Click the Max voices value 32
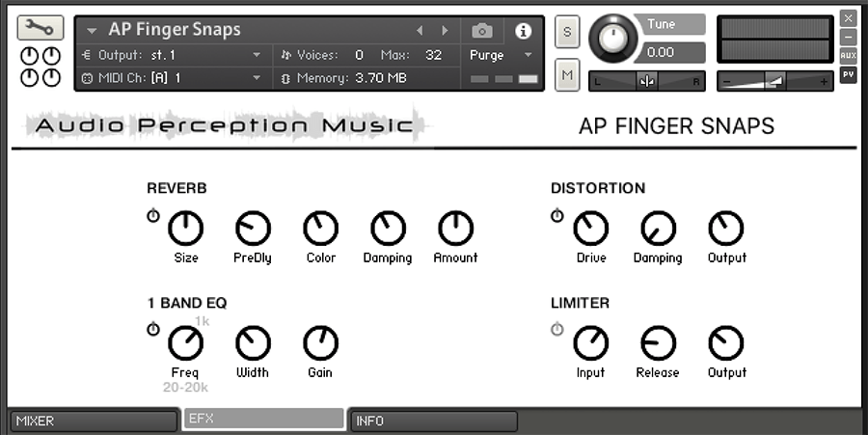This screenshot has width=868, height=435. 433,55
